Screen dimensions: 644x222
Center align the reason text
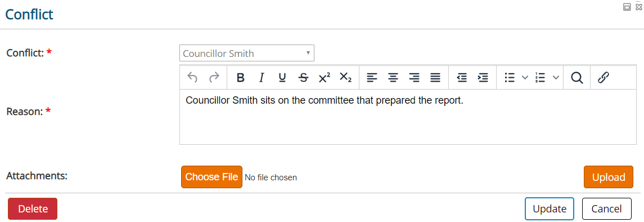393,77
